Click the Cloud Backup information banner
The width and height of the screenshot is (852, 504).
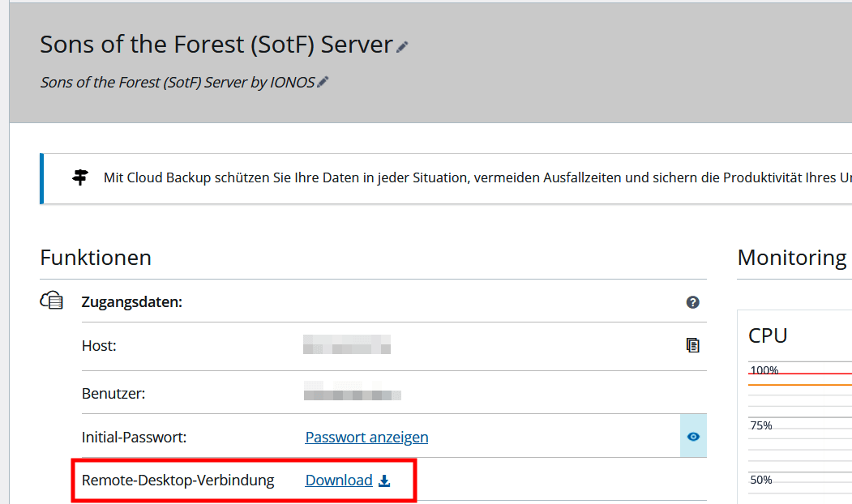pos(405,177)
